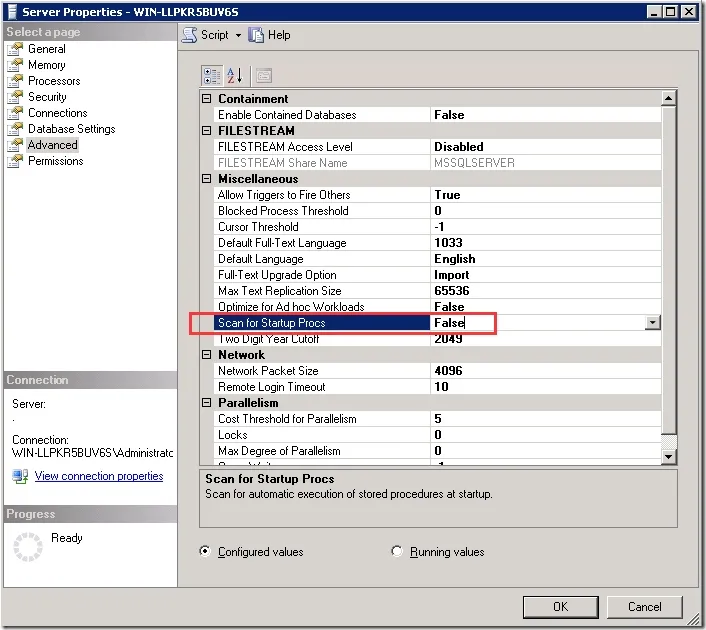
Task: Select the Database Settings page
Action: tap(72, 129)
